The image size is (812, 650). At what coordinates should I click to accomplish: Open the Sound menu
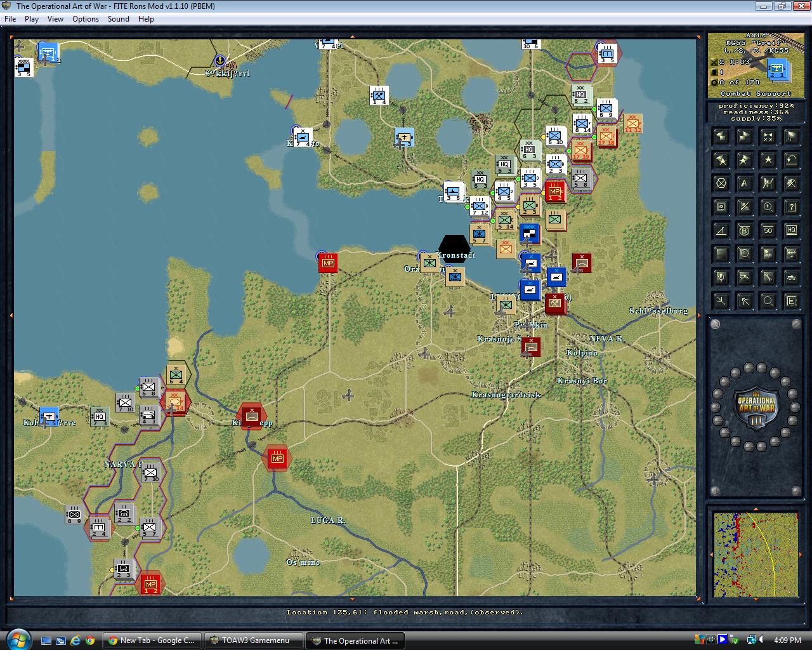tap(119, 19)
